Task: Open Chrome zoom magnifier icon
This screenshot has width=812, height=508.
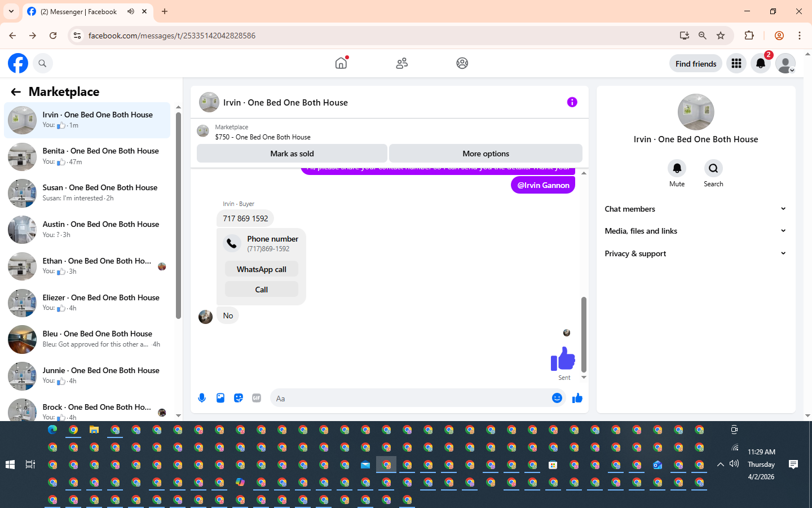Action: 703,36
